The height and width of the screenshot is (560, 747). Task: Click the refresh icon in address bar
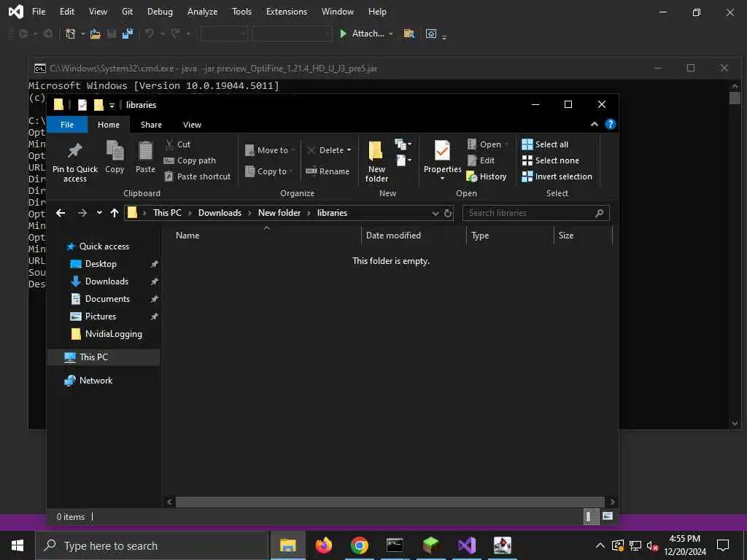[448, 213]
